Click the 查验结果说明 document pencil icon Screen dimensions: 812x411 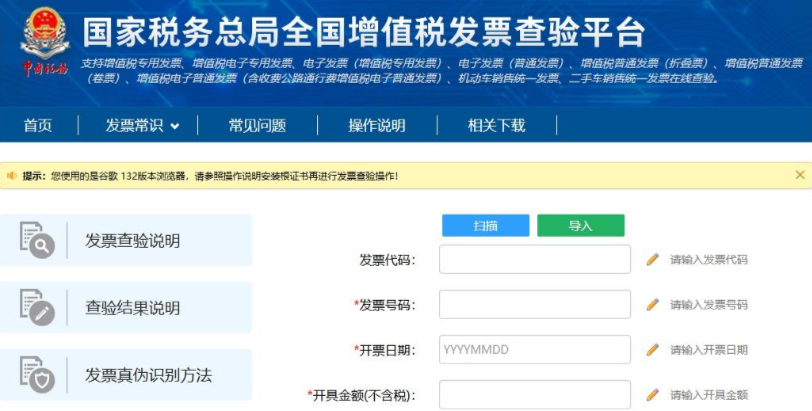click(37, 308)
